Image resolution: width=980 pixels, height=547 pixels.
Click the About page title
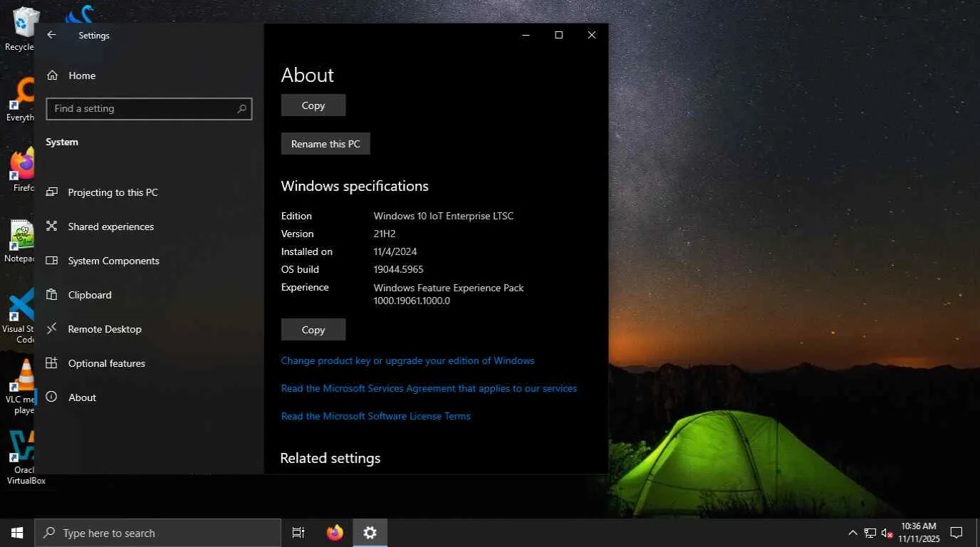coord(308,75)
